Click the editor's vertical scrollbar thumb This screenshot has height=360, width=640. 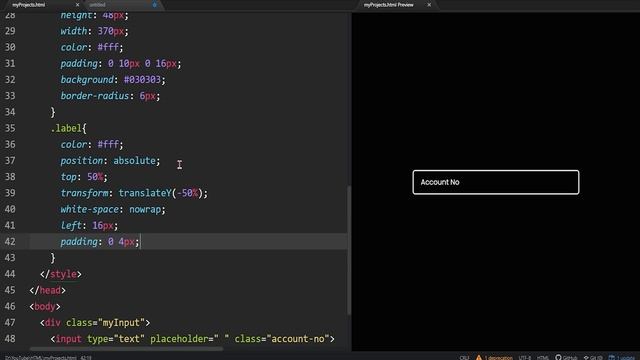[349, 250]
